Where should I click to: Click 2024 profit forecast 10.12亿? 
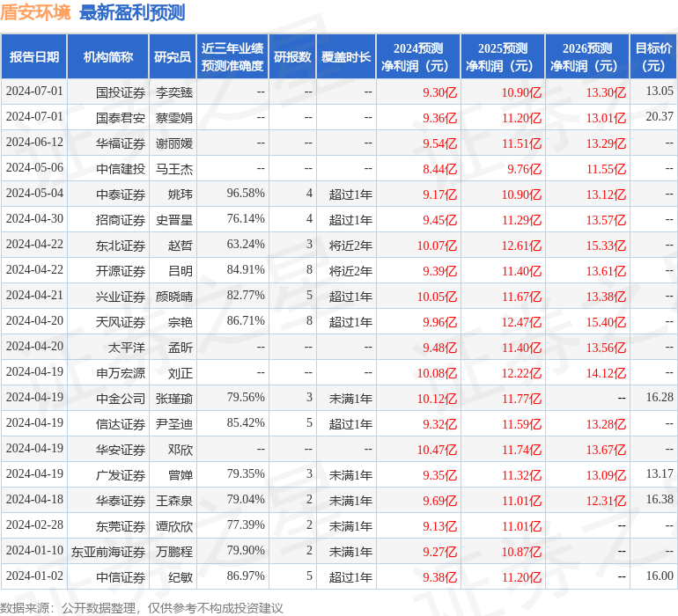coord(437,399)
